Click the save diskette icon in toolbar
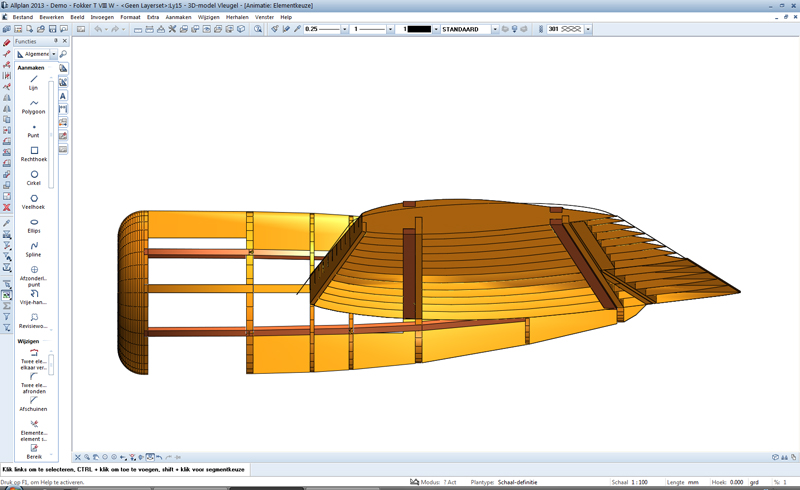This screenshot has height=490, width=800. [53, 29]
